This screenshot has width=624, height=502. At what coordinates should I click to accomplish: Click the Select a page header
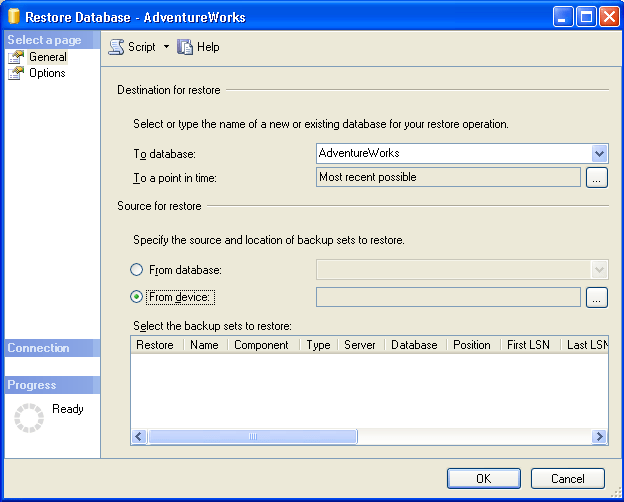click(x=53, y=40)
